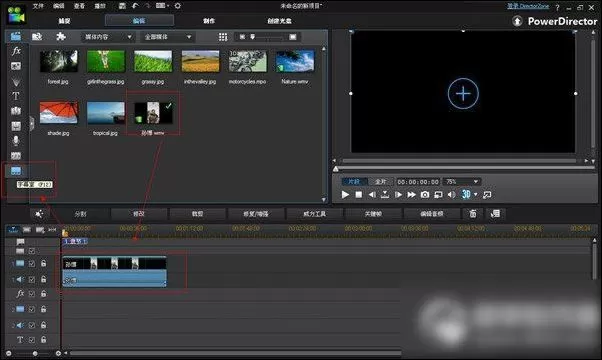
Task: Expand the media content dropdown
Action: click(108, 37)
